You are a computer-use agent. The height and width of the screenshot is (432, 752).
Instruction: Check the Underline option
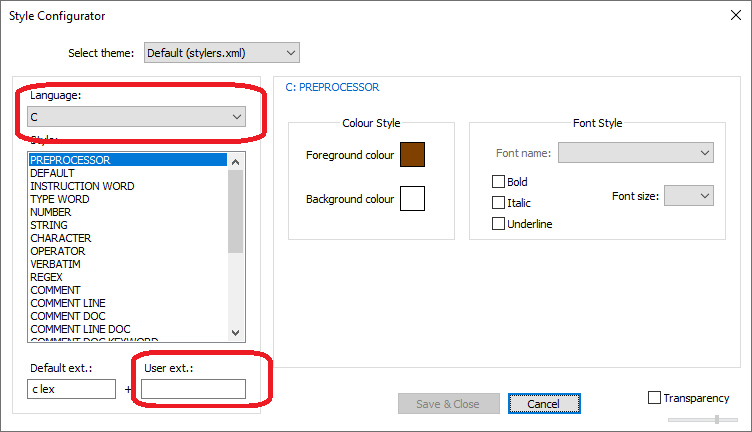coord(498,224)
